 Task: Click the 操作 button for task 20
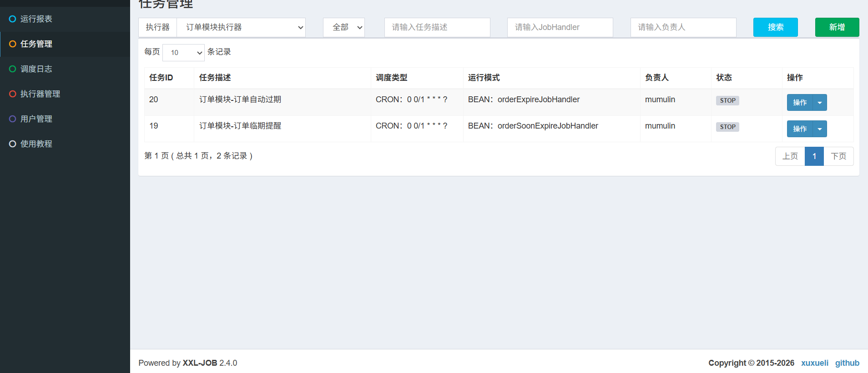pos(800,103)
